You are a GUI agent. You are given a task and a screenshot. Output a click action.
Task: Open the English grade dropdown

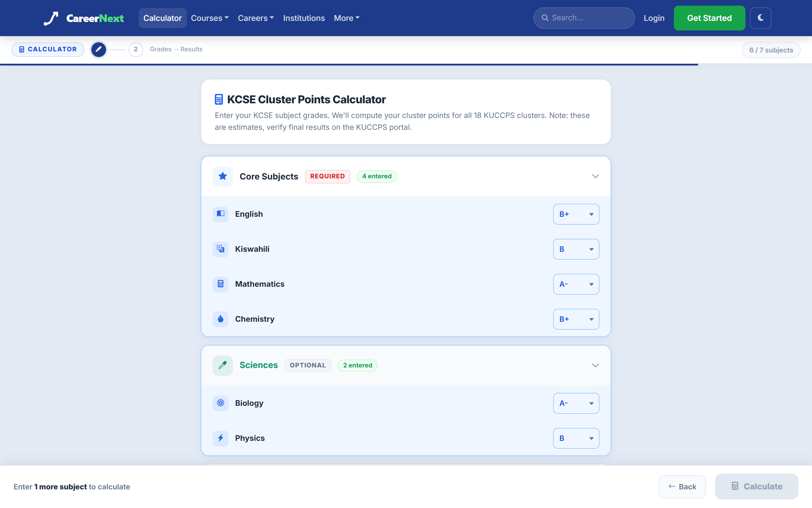576,214
